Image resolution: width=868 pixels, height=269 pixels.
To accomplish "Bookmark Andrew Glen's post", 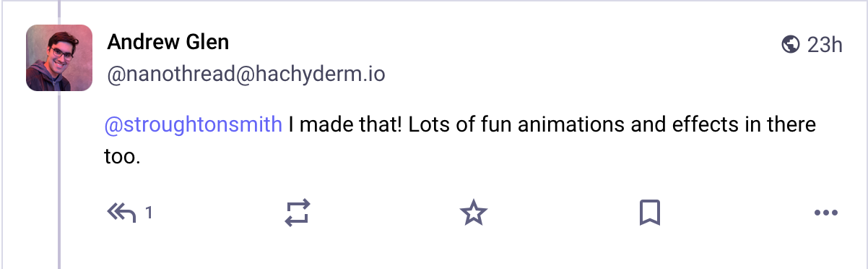I will pyautogui.click(x=650, y=213).
